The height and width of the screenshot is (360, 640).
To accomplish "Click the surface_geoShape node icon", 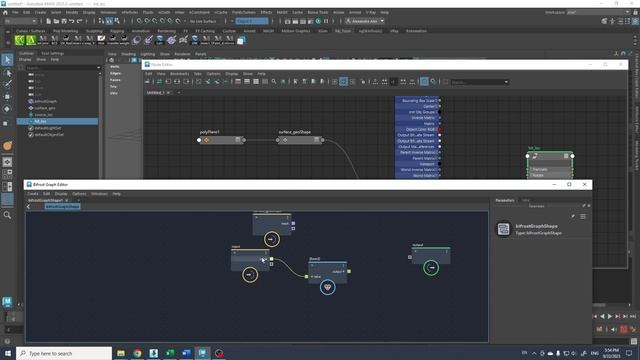I will tap(285, 140).
